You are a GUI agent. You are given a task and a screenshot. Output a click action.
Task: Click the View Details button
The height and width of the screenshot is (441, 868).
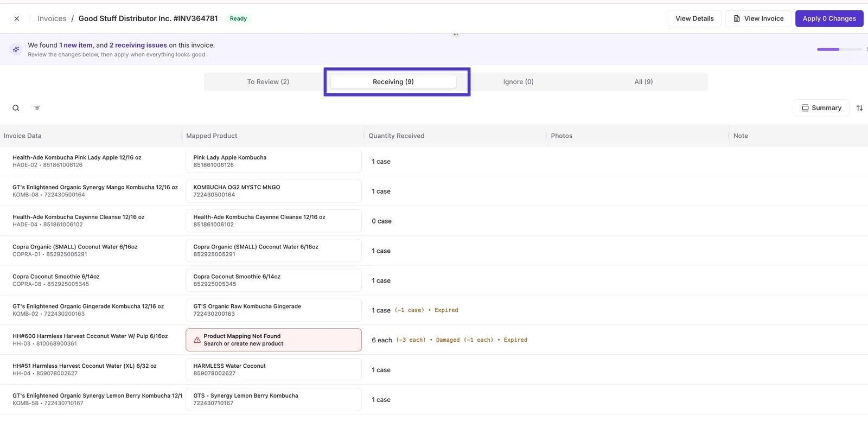694,18
